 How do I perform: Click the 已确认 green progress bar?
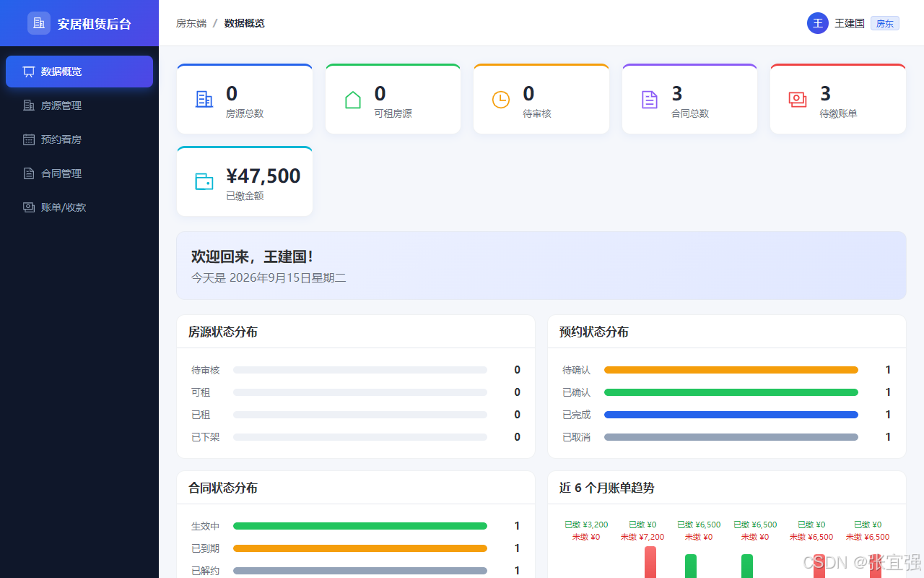point(731,392)
